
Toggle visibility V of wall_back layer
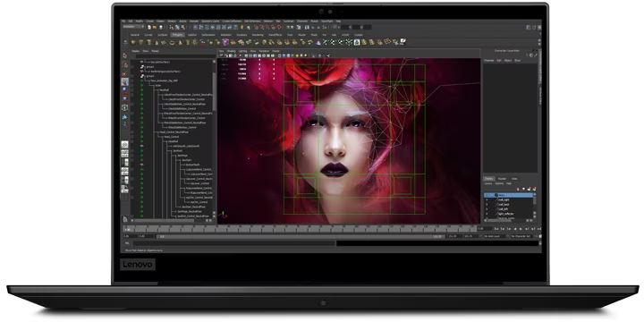[x=487, y=204]
